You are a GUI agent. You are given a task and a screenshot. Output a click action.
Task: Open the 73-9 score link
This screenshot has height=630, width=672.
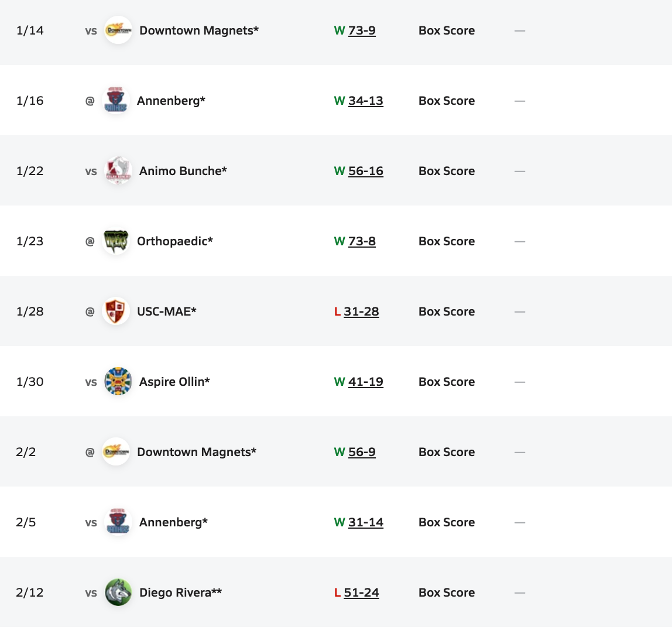pyautogui.click(x=362, y=30)
